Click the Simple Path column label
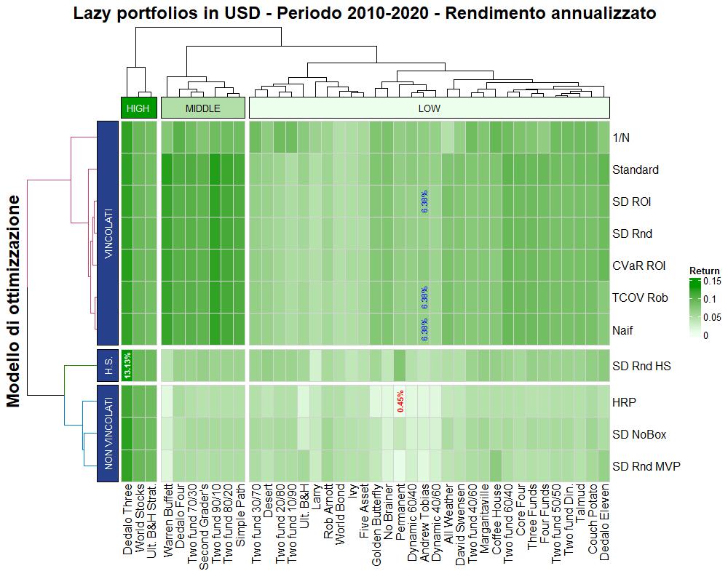This screenshot has height=579, width=728. pyautogui.click(x=240, y=516)
